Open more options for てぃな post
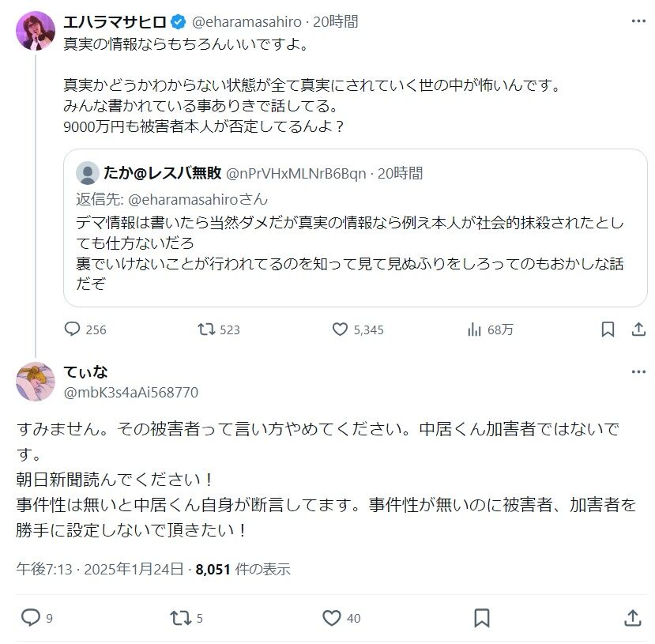Image resolution: width=655 pixels, height=644 pixels. pyautogui.click(x=637, y=372)
